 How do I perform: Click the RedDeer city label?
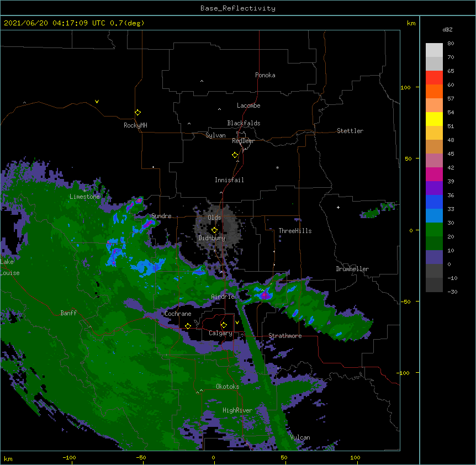pos(244,141)
